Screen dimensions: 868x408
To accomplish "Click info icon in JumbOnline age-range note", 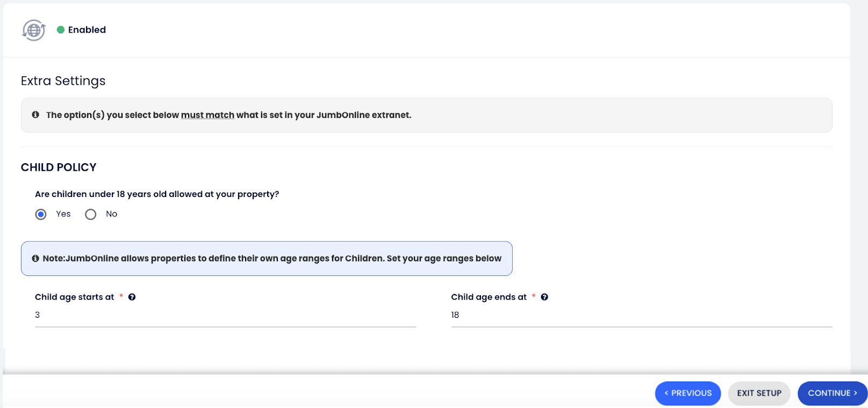I will (x=35, y=258).
